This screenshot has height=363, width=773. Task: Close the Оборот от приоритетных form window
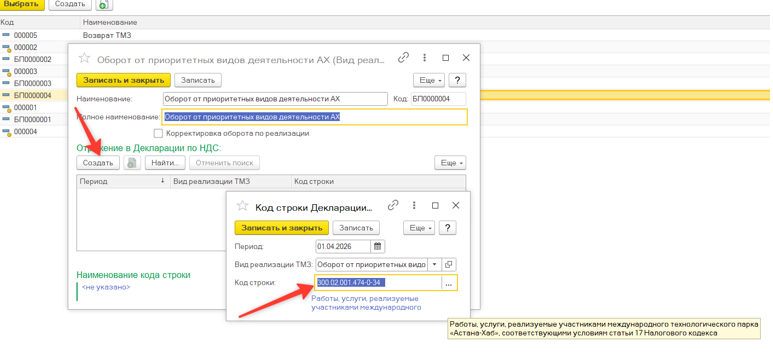click(x=466, y=58)
